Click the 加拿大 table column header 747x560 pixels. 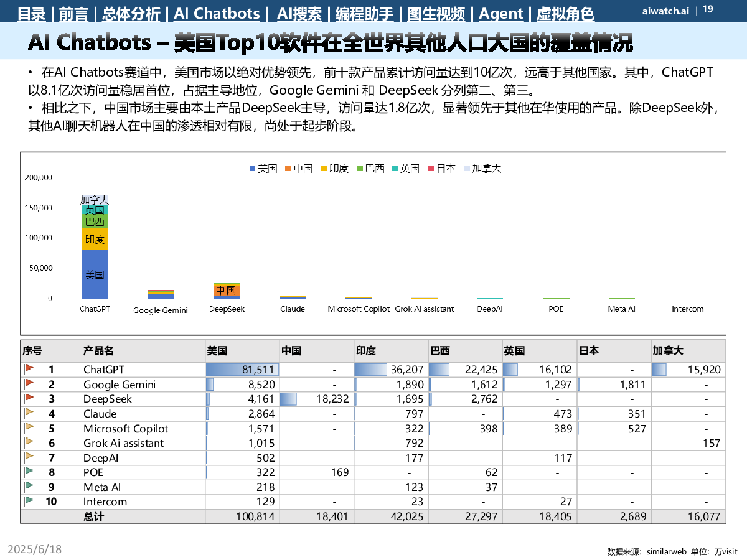[688, 351]
